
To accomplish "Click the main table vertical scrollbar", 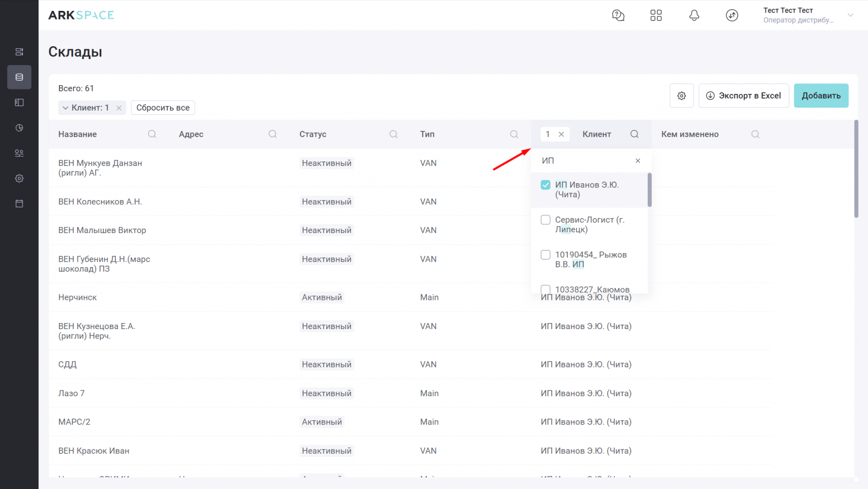I will [x=856, y=169].
